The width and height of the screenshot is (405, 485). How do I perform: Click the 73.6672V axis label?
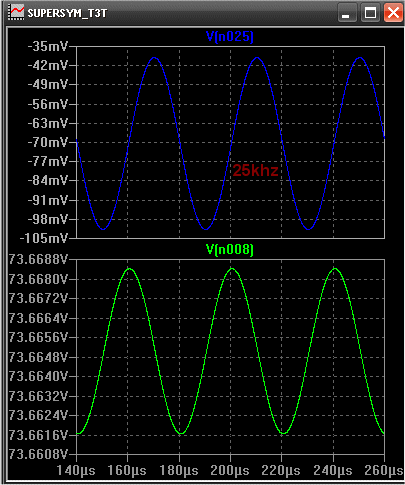tap(38, 298)
